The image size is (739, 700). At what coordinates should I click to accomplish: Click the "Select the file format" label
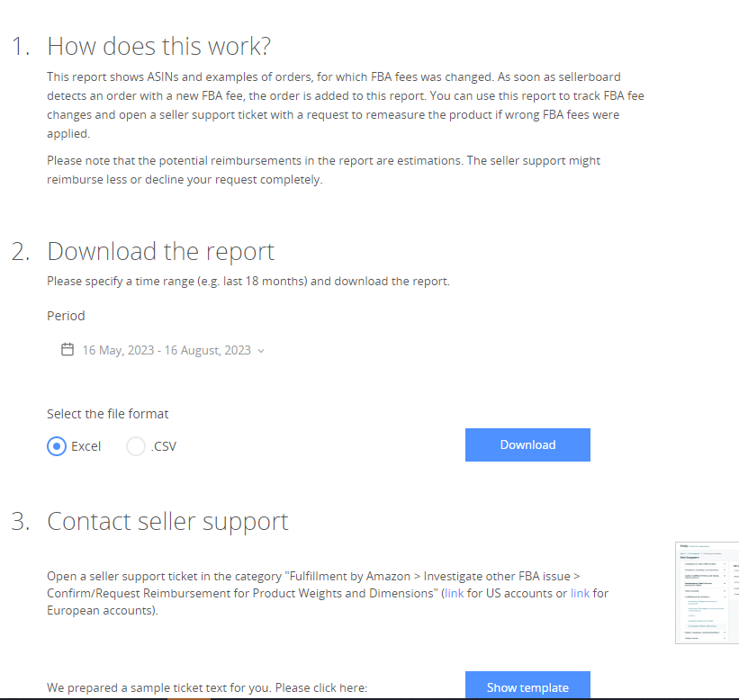coord(108,415)
